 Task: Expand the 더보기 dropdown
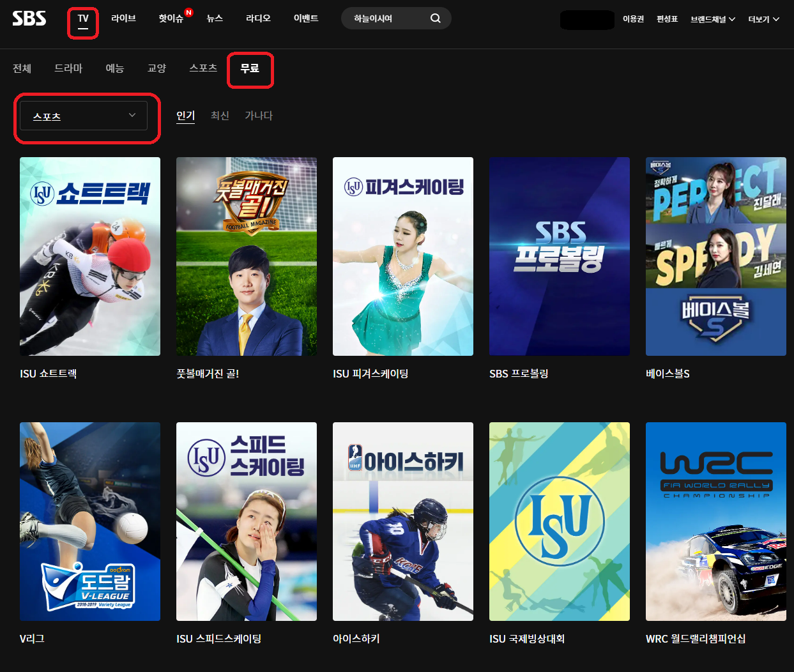(x=764, y=19)
